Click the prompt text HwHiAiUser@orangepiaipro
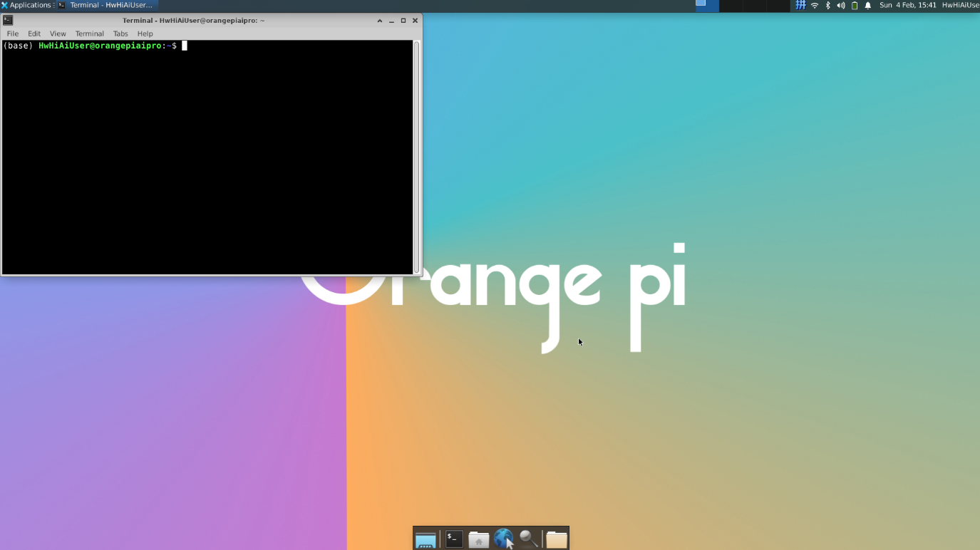The image size is (980, 550). coord(100,46)
